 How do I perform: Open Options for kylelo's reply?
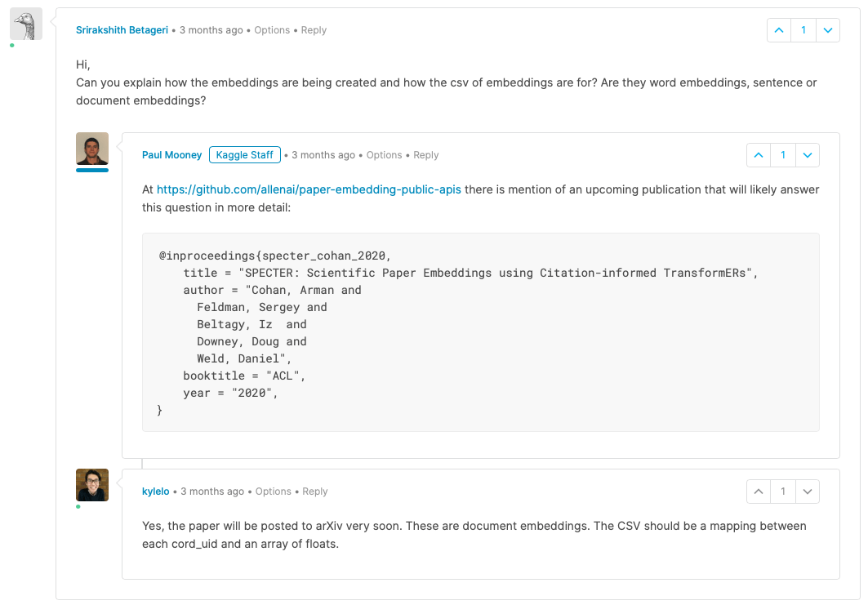[273, 492]
